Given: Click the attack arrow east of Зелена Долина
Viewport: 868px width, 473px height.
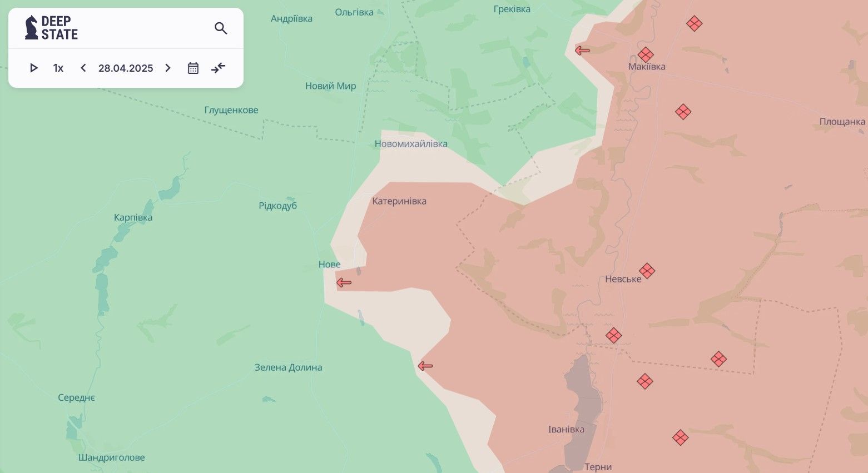Looking at the screenshot, I should (425, 366).
